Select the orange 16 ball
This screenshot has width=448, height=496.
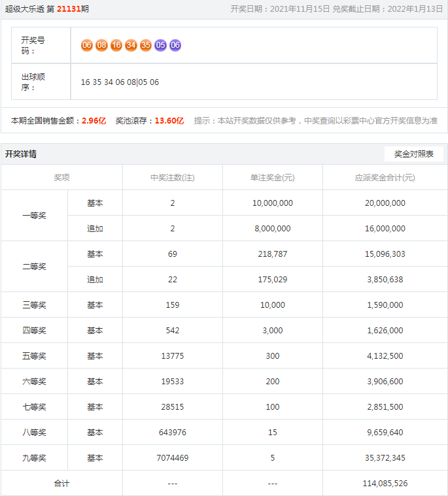(x=116, y=45)
